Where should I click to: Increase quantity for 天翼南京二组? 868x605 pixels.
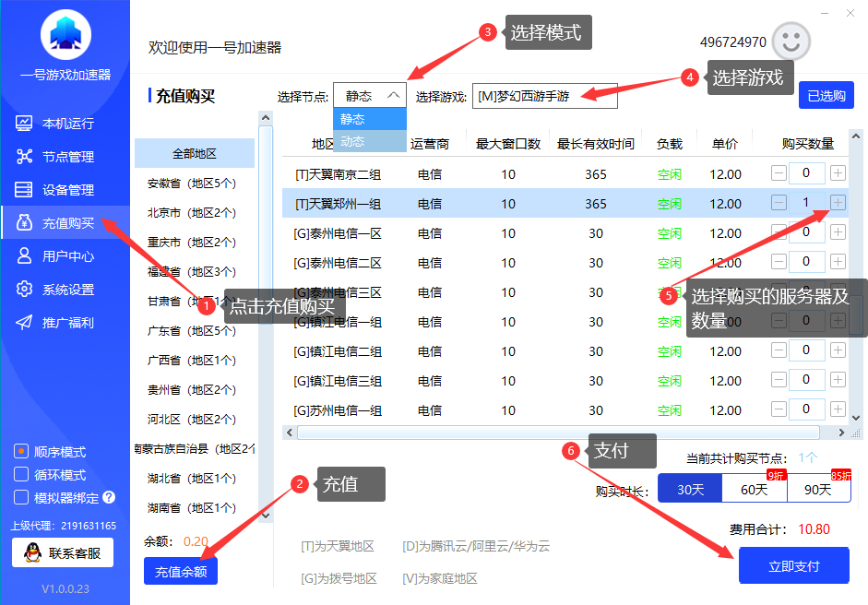[x=838, y=173]
